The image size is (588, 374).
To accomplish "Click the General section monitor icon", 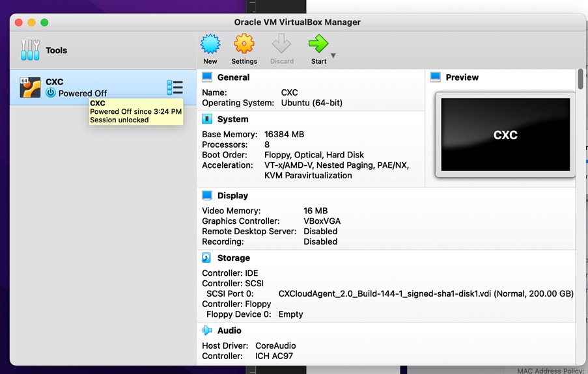I will 207,77.
